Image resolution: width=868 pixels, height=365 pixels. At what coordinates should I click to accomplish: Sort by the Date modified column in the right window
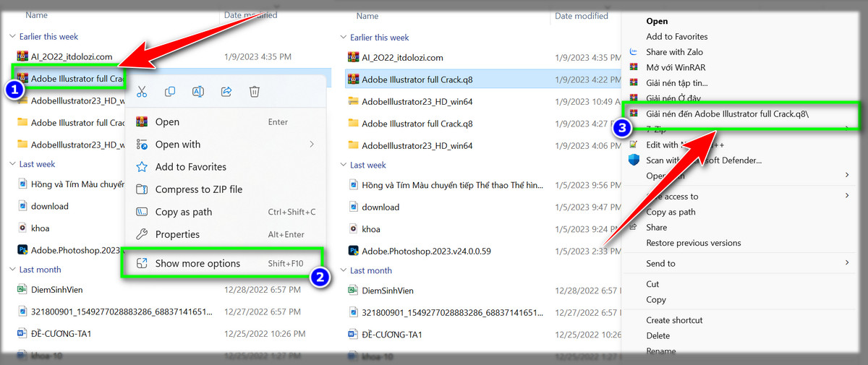point(582,15)
